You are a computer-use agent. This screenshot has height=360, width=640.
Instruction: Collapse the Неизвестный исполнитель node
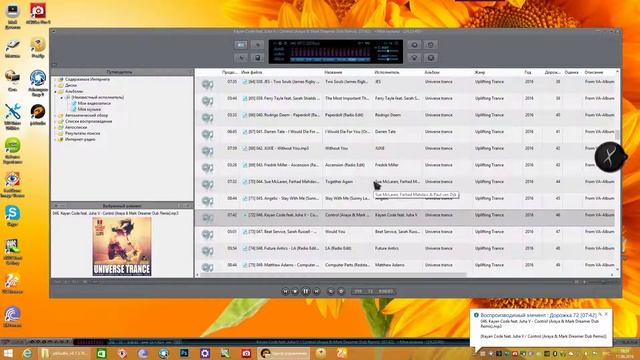[62, 98]
